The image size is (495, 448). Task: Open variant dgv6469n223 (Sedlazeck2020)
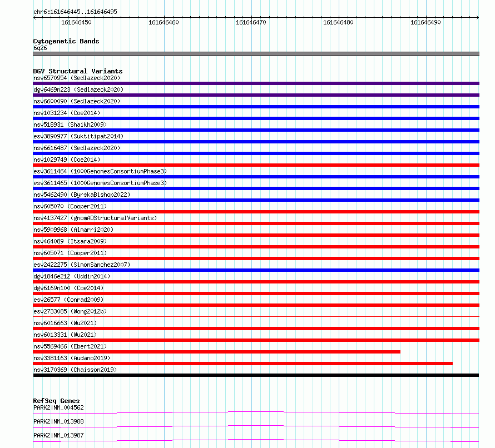click(x=78, y=89)
